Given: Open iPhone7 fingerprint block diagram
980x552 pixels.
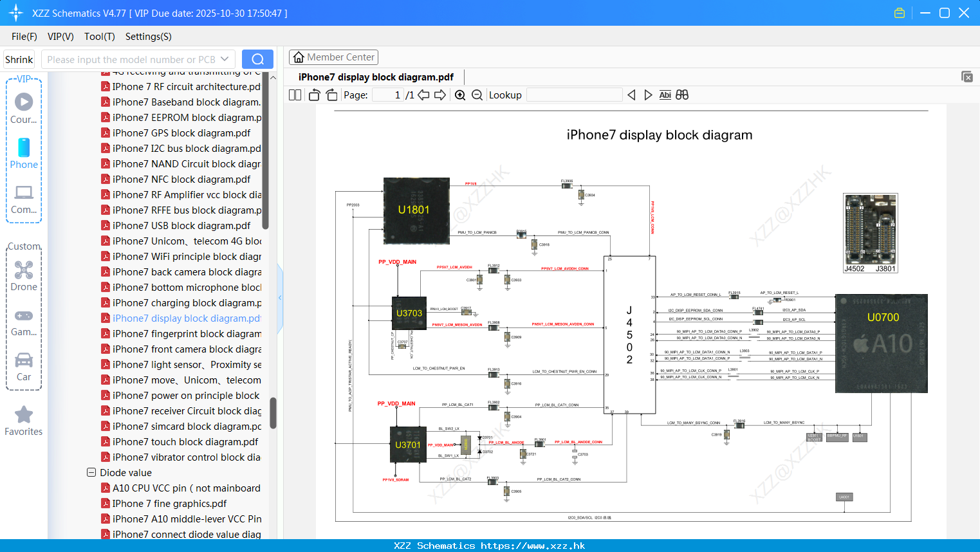Looking at the screenshot, I should (181, 333).
